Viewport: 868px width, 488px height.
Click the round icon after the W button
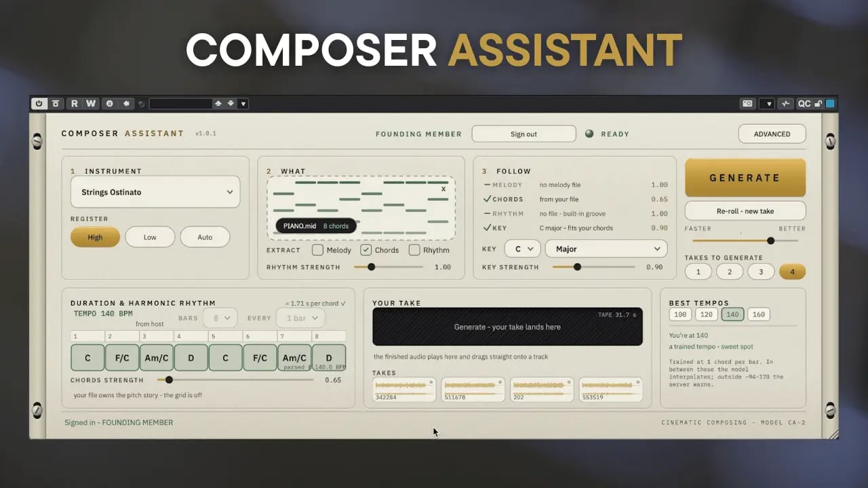point(110,104)
